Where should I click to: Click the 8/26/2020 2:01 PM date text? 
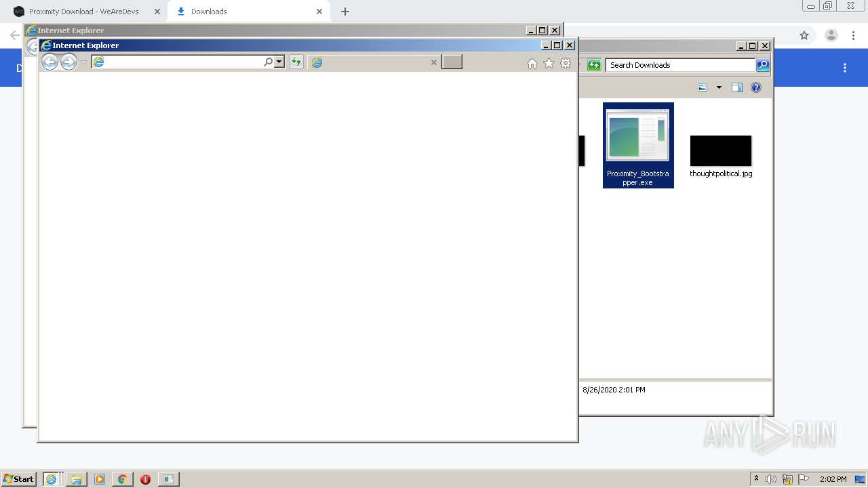coord(614,390)
